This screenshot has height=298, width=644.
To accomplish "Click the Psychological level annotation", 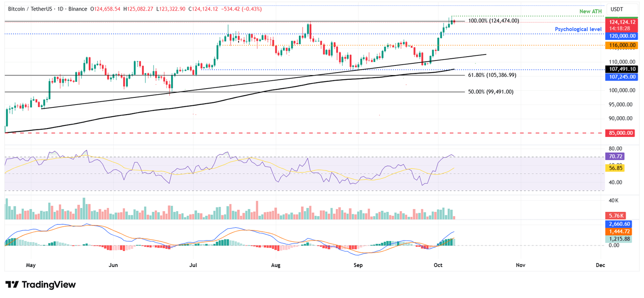I will pyautogui.click(x=578, y=29).
